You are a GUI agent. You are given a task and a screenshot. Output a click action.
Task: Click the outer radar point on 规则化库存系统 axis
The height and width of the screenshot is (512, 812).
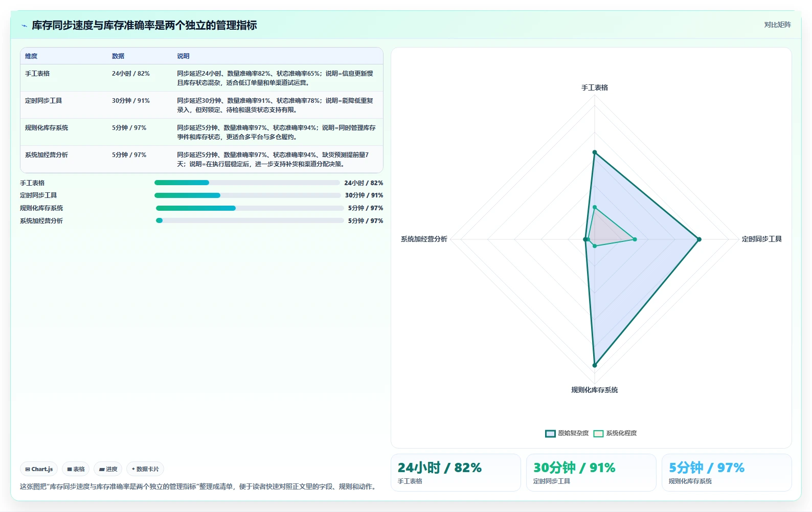coord(595,365)
